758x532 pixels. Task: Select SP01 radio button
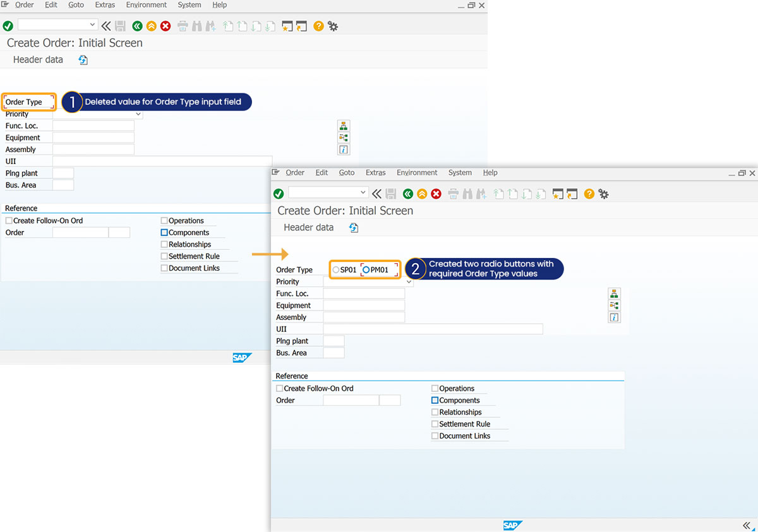pyautogui.click(x=336, y=270)
